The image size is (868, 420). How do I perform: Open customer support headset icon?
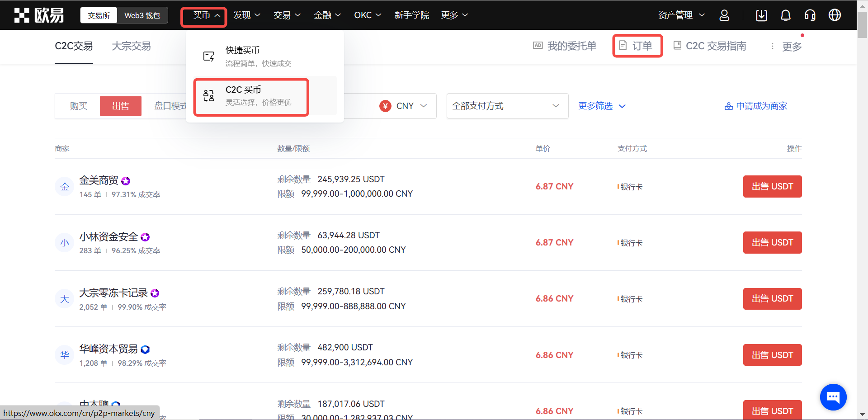coord(810,15)
